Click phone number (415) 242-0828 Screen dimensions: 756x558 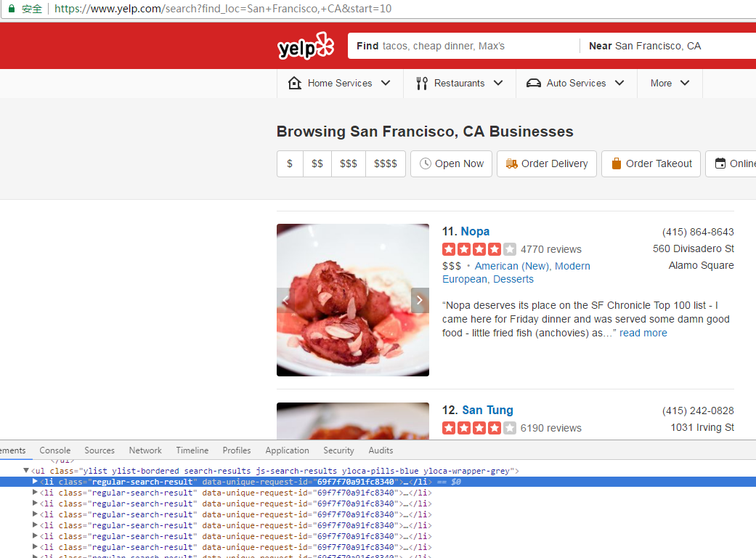pos(698,411)
